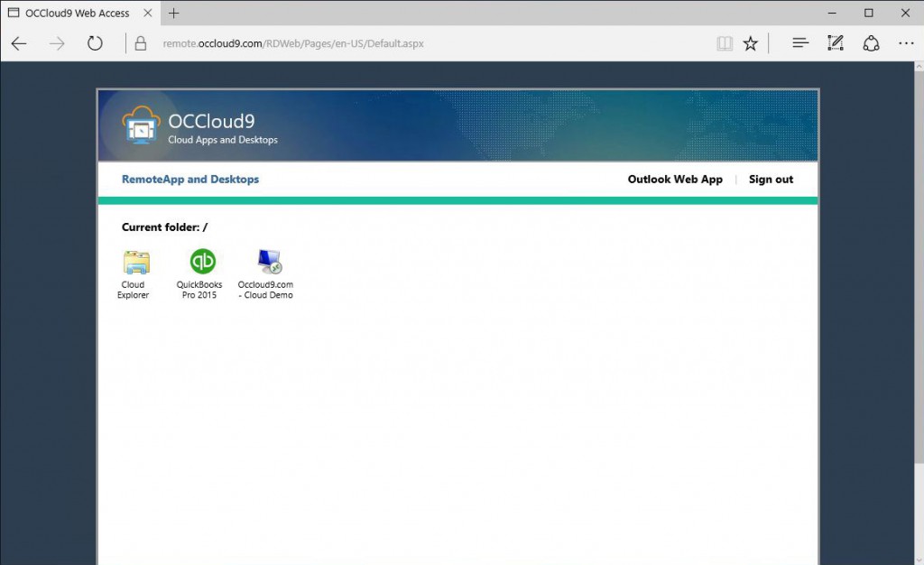Open the Outlook Web App link
924x565 pixels.
[x=675, y=179]
